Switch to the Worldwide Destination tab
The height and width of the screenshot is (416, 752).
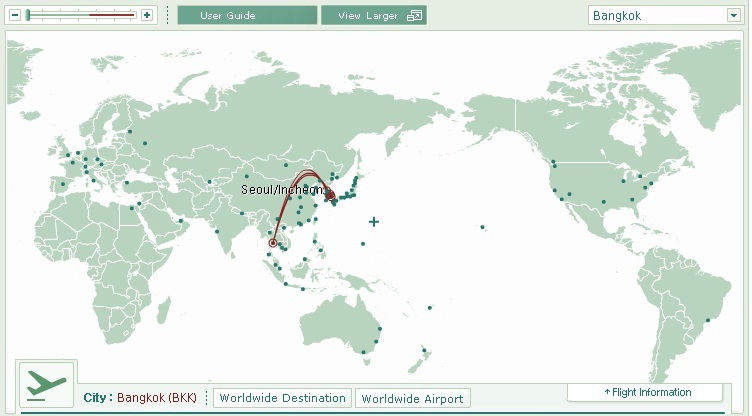click(284, 398)
